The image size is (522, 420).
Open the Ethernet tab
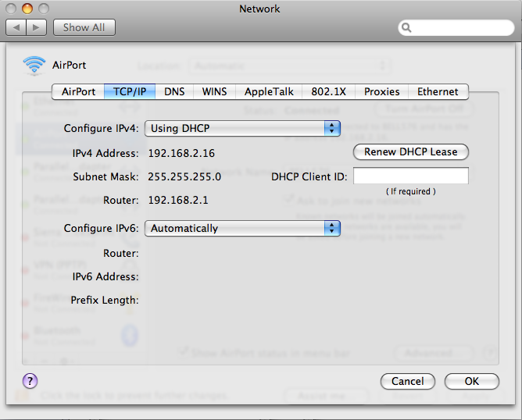438,91
